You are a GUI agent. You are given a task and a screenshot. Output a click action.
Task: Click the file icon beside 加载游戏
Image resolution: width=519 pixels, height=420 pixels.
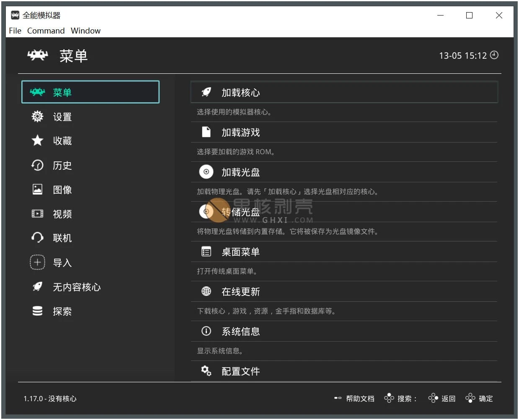point(206,132)
